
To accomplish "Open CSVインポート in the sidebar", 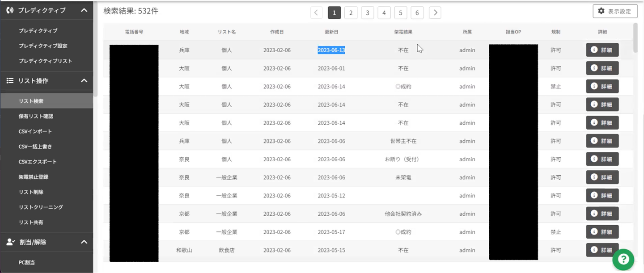I will click(35, 131).
